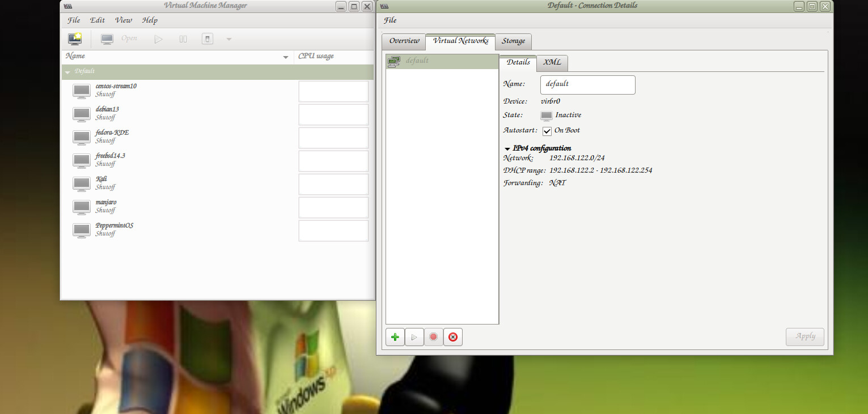868x414 pixels.
Task: Click the network Name input field
Action: coord(587,84)
